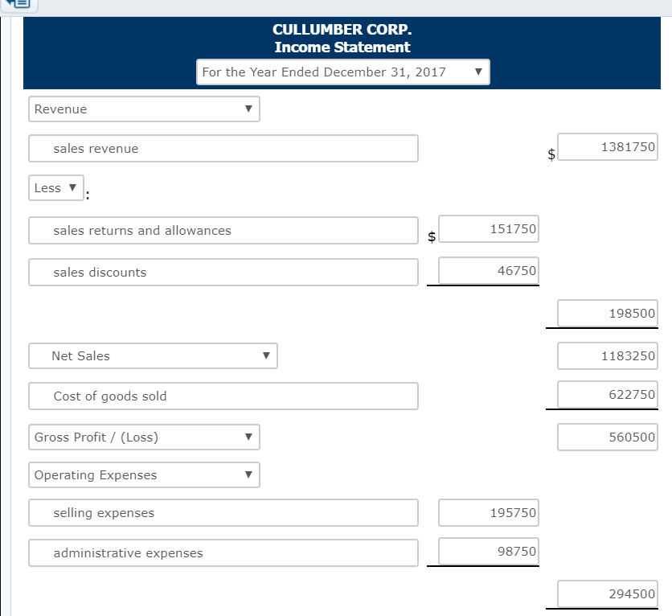Click the net sales amount 1183250
The height and width of the screenshot is (616, 672).
click(607, 355)
